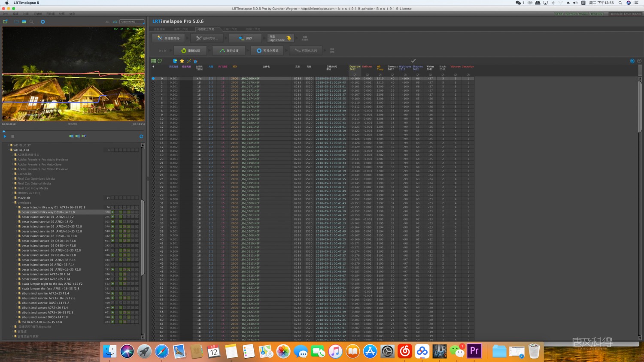Click the crossed curves icon above table
The height and width of the screenshot is (362, 644).
tap(188, 61)
